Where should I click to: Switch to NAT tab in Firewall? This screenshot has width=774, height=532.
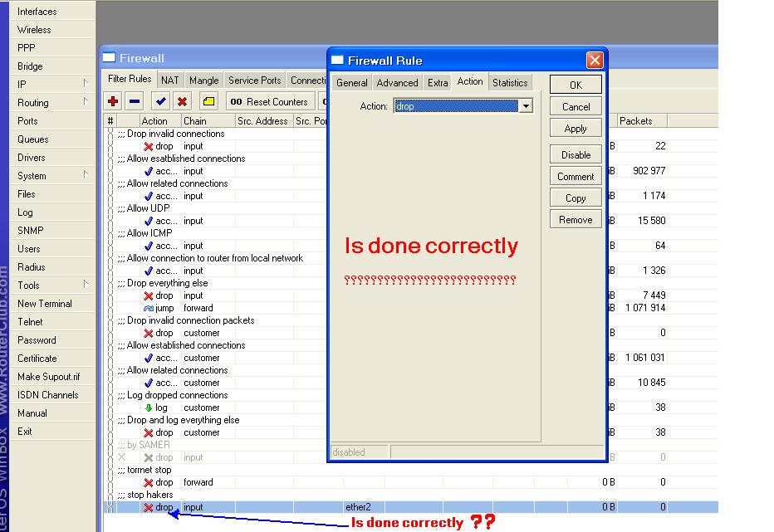coord(169,80)
